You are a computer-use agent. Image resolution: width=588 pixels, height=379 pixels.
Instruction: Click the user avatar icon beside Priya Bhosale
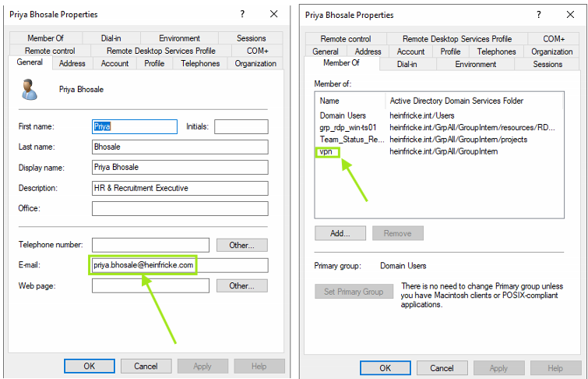pyautogui.click(x=30, y=90)
